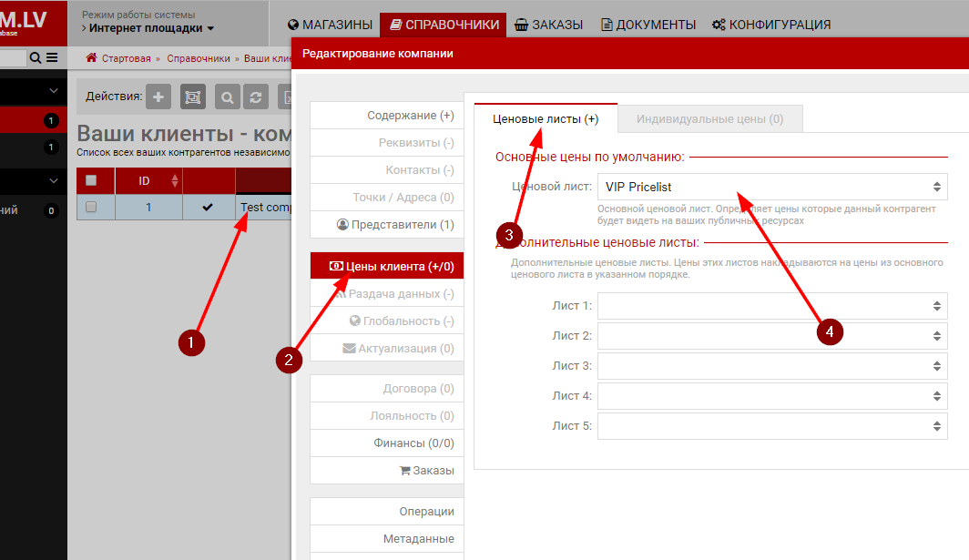Click the hamburger menu icon near search
969x560 pixels.
pos(52,57)
